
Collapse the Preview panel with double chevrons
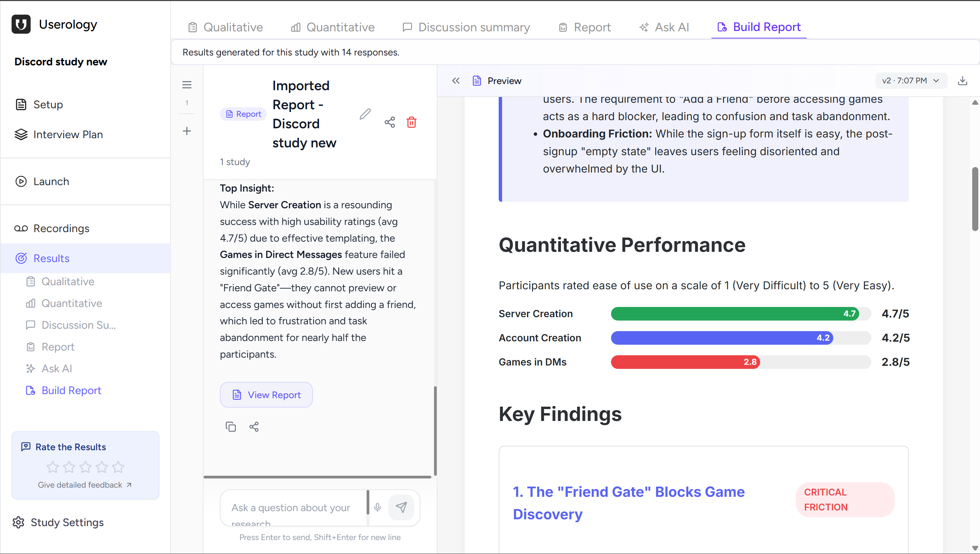pyautogui.click(x=456, y=81)
